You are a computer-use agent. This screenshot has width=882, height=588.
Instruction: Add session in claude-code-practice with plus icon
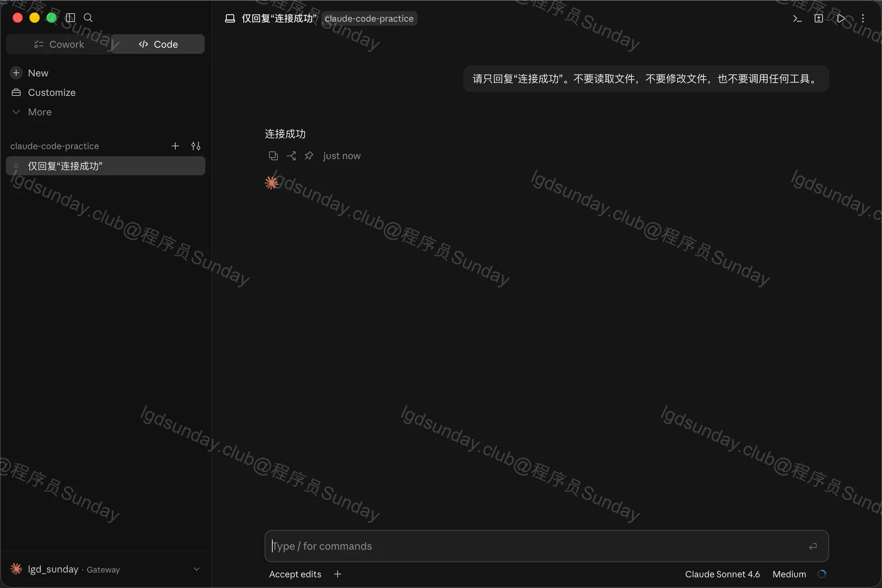coord(175,146)
